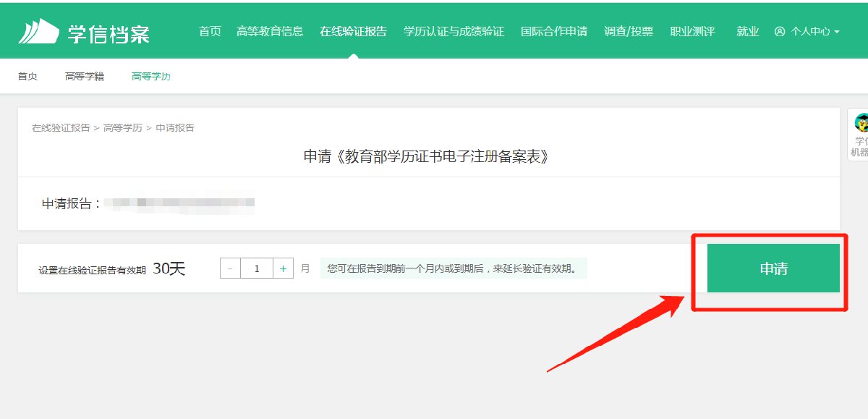
Task: Click the month count input field
Action: pyautogui.click(x=257, y=268)
